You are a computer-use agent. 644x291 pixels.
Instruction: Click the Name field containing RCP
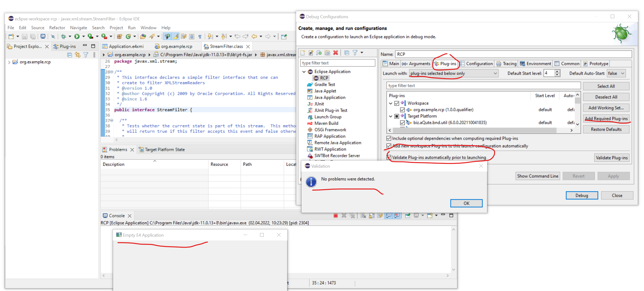pos(513,54)
